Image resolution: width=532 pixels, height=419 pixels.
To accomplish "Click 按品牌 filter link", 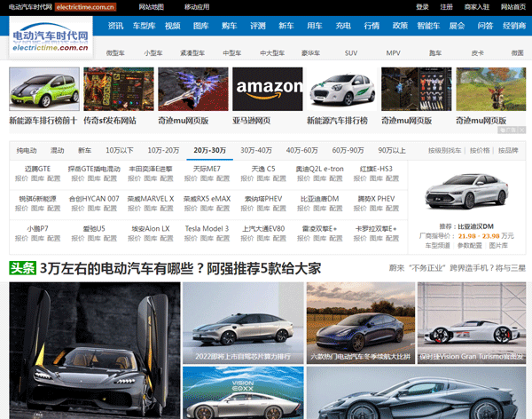I will coord(508,151).
